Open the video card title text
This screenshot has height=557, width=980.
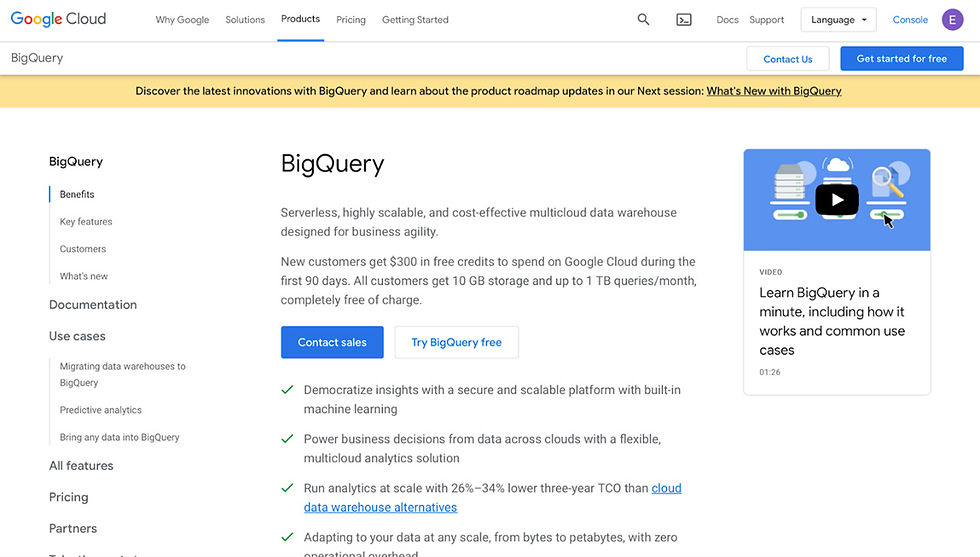coord(832,321)
